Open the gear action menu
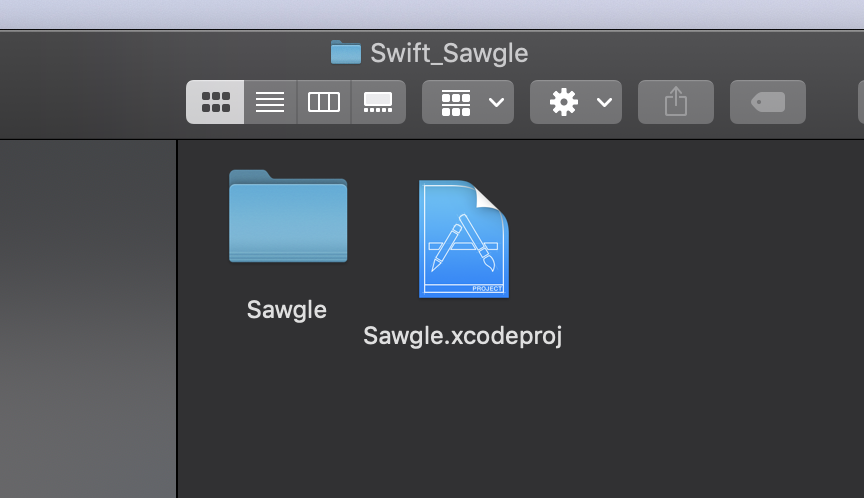The width and height of the screenshot is (864, 498). click(576, 102)
